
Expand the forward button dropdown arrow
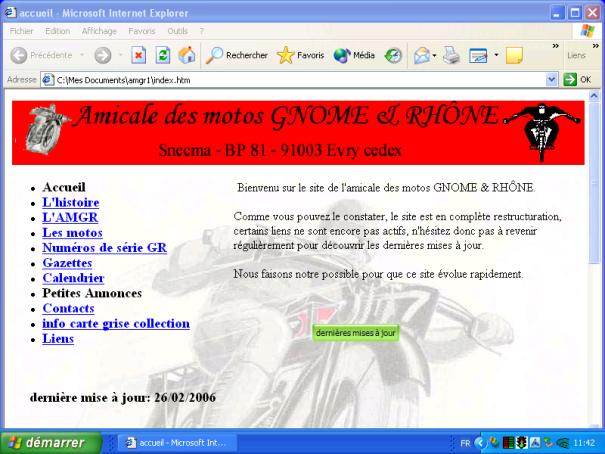click(120, 55)
